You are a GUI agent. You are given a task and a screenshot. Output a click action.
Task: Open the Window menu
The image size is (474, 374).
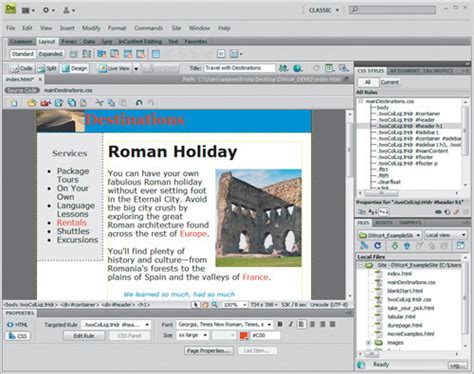pyautogui.click(x=199, y=28)
